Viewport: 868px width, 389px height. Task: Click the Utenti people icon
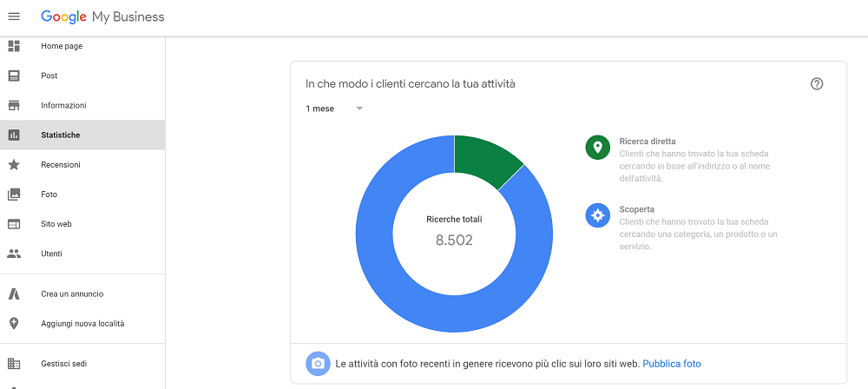(14, 254)
